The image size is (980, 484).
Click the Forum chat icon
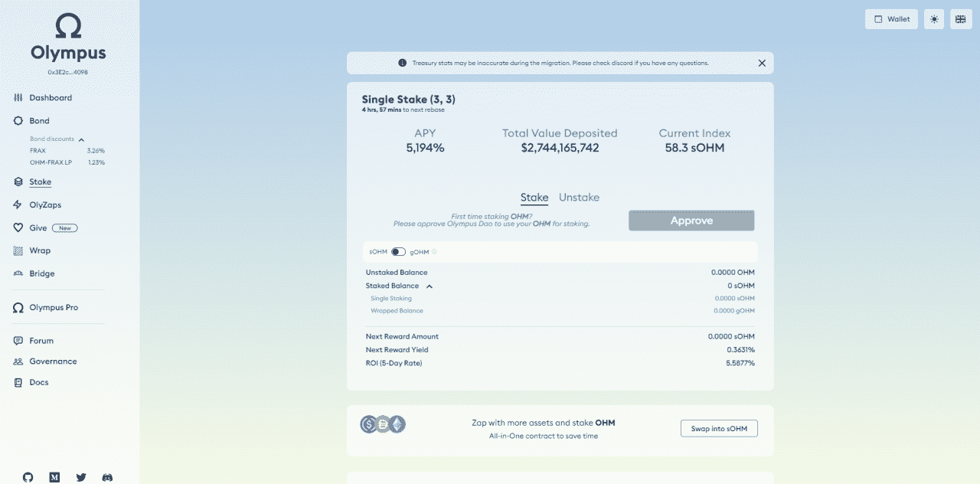tap(18, 341)
